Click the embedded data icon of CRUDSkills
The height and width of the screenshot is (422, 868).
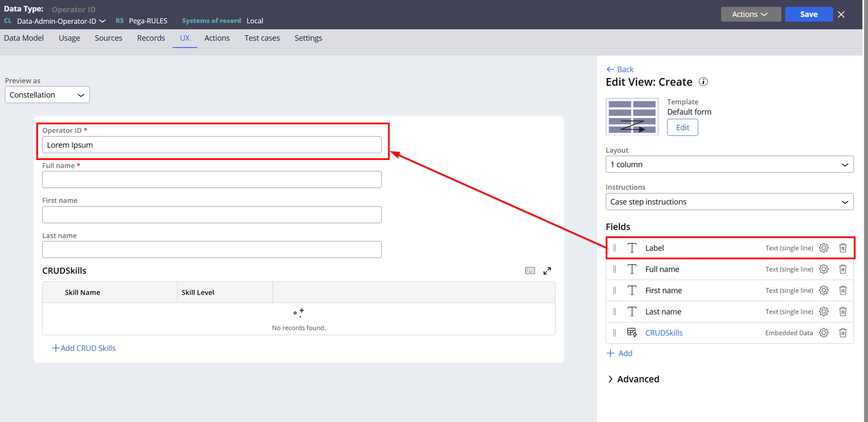coord(632,333)
